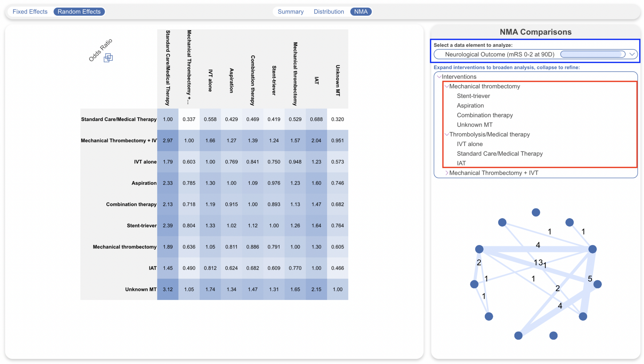
Task: Select Stent-triever in the interventions tree
Action: click(473, 96)
